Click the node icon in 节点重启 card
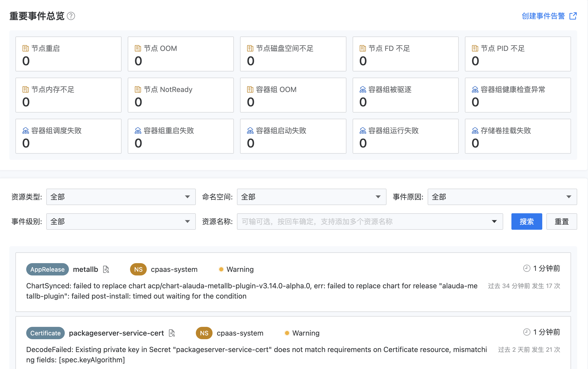588x369 pixels. click(25, 48)
